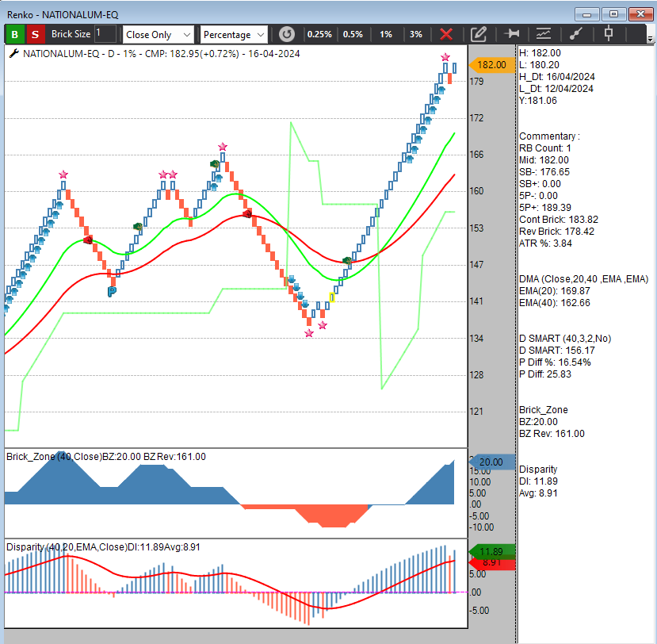Click the 'ATR %: 3.84' text
Screen dimensions: 657x644
pos(545,243)
